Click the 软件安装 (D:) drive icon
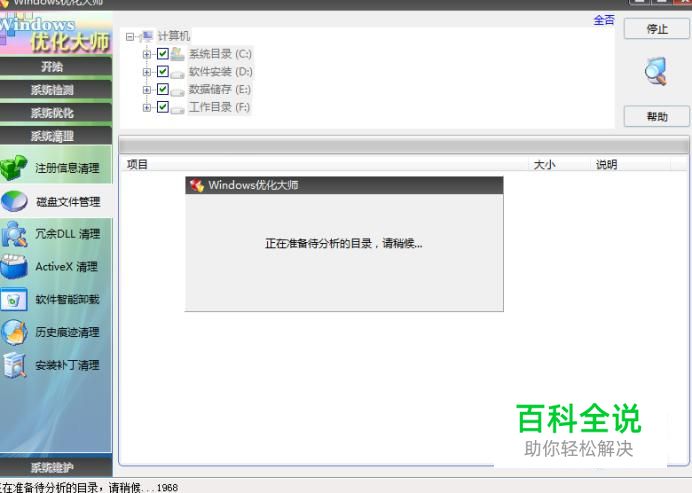Image resolution: width=692 pixels, height=493 pixels. tap(177, 73)
